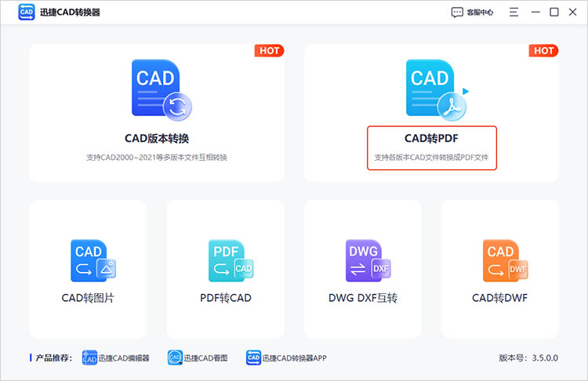Image resolution: width=588 pixels, height=381 pixels.
Task: Click the 迅捷CAD看图 icon
Action: [x=175, y=357]
